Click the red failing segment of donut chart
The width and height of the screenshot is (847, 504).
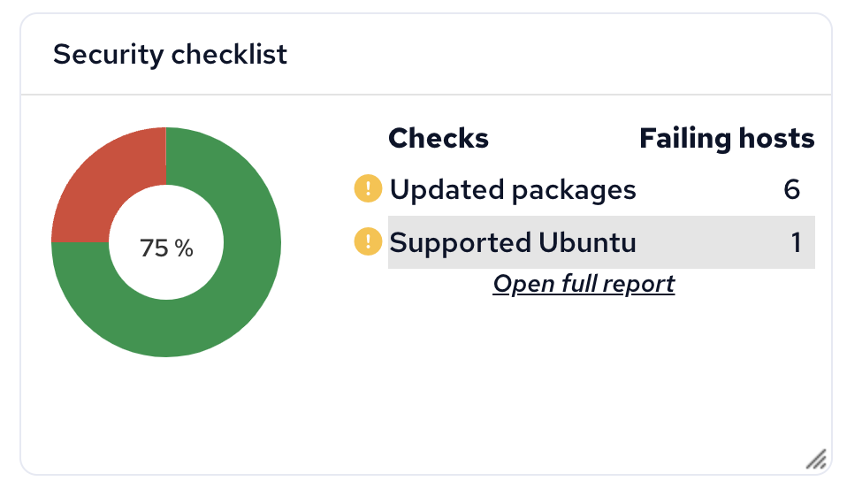click(x=103, y=179)
